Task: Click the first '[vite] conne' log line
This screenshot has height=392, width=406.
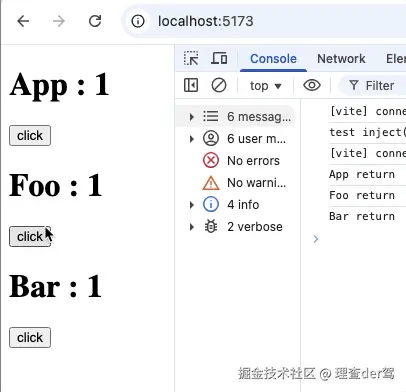Action: (367, 111)
